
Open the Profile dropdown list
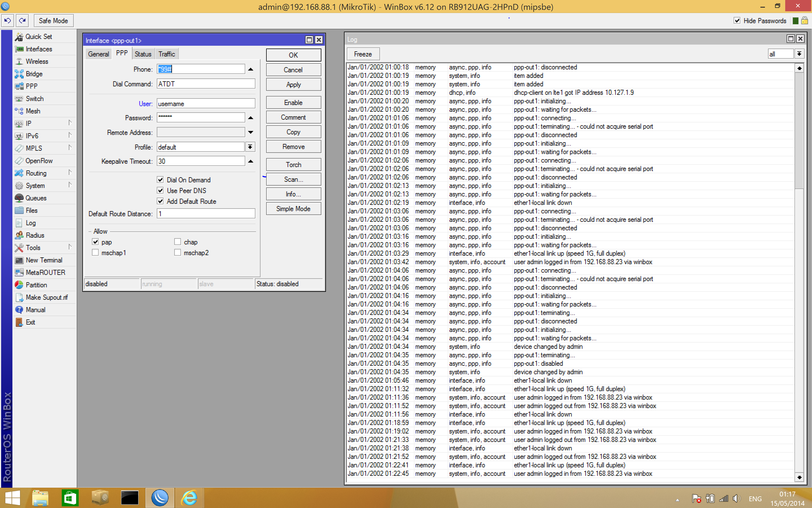coord(250,147)
